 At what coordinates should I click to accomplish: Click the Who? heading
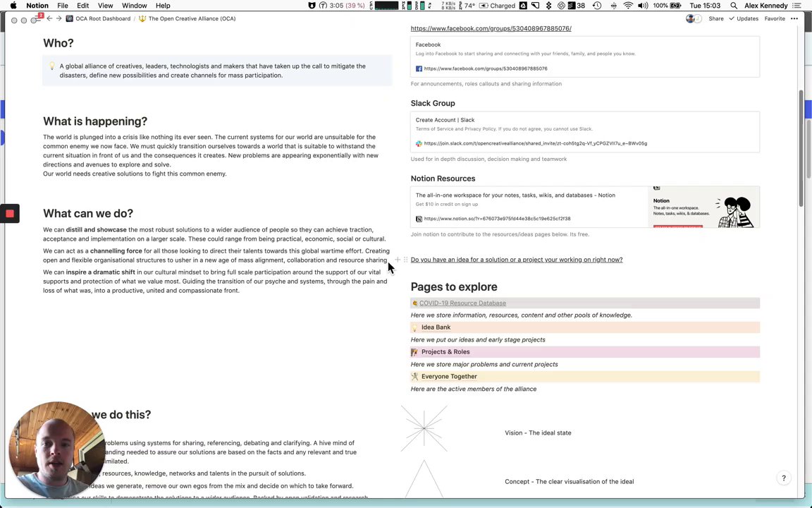(x=58, y=43)
